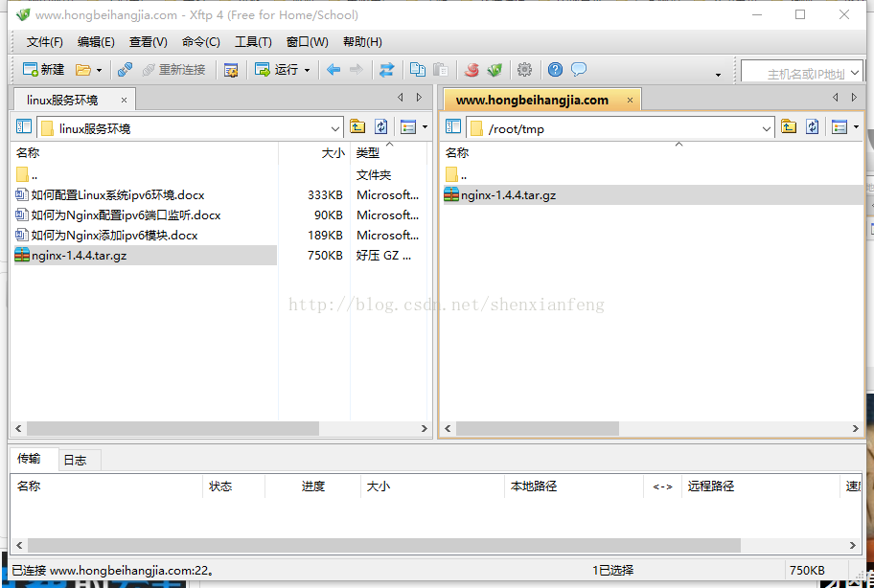Open the 工具(T) menu
The height and width of the screenshot is (588, 874).
pos(253,42)
